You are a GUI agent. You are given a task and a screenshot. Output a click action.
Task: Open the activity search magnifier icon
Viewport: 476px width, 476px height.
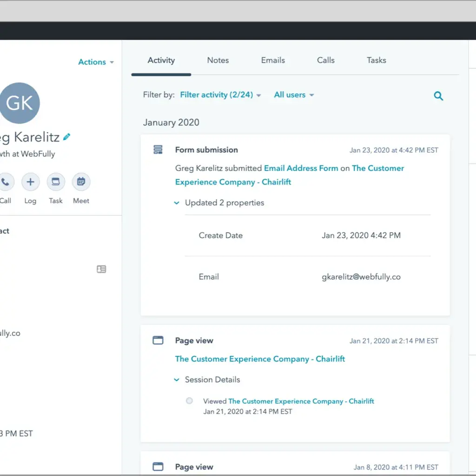(x=438, y=96)
